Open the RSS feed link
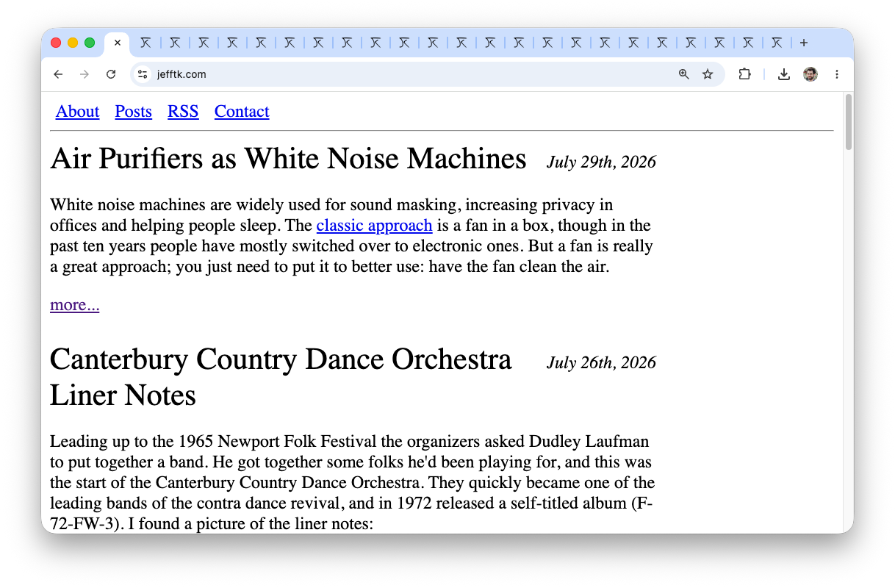Screen dimensions: 895x588 pyautogui.click(x=183, y=112)
